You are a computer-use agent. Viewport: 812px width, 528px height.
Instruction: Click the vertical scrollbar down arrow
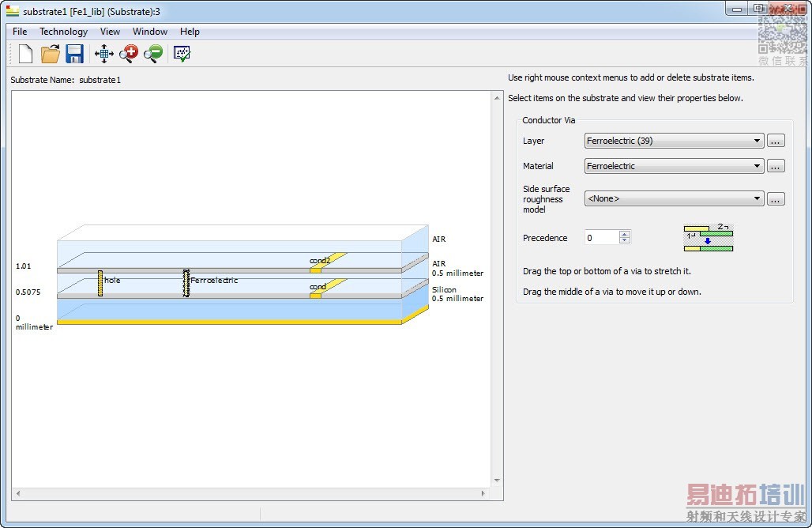click(x=497, y=481)
